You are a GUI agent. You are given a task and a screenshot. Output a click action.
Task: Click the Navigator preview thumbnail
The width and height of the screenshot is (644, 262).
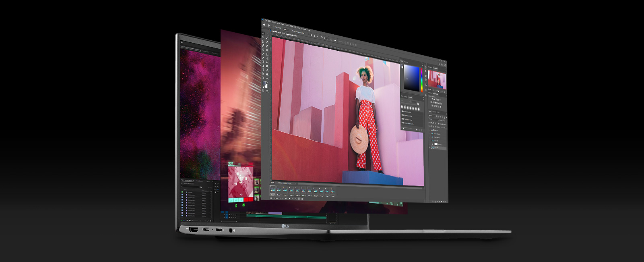437,80
